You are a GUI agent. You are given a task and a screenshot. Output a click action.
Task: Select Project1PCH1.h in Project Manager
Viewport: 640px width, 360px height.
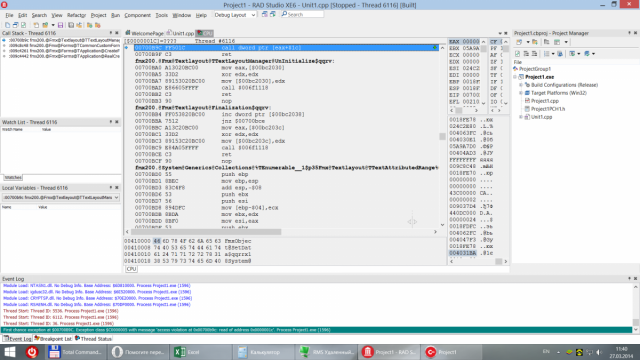tap(548, 109)
